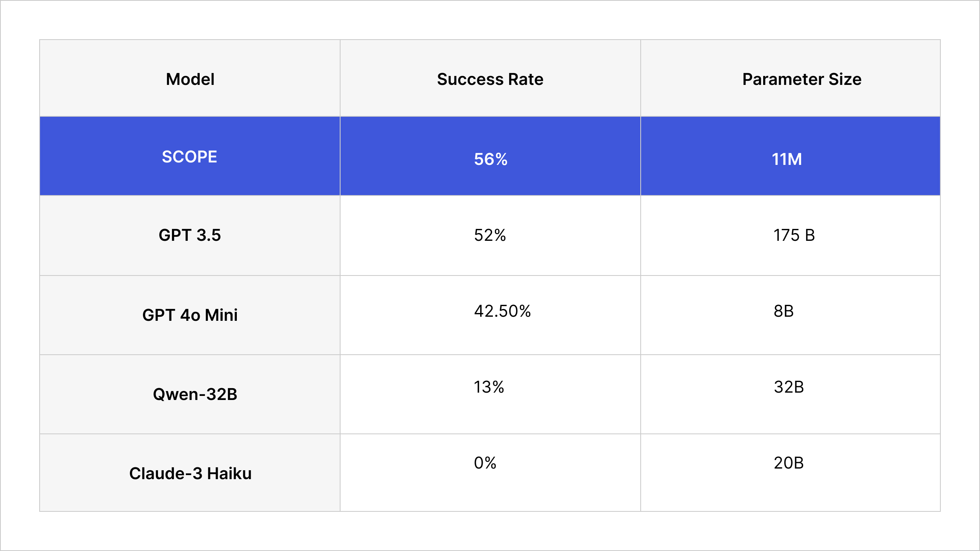Click the 20B parameter size value

coord(788,463)
